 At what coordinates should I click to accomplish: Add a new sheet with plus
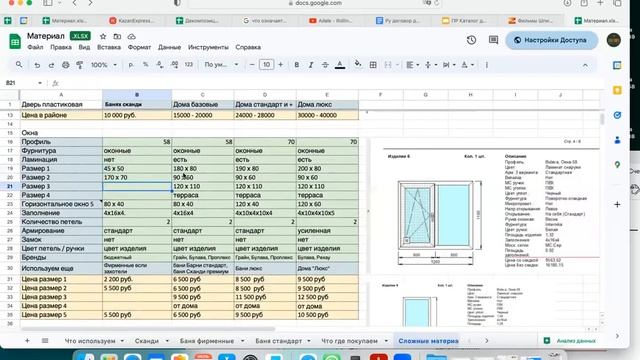[x=27, y=340]
